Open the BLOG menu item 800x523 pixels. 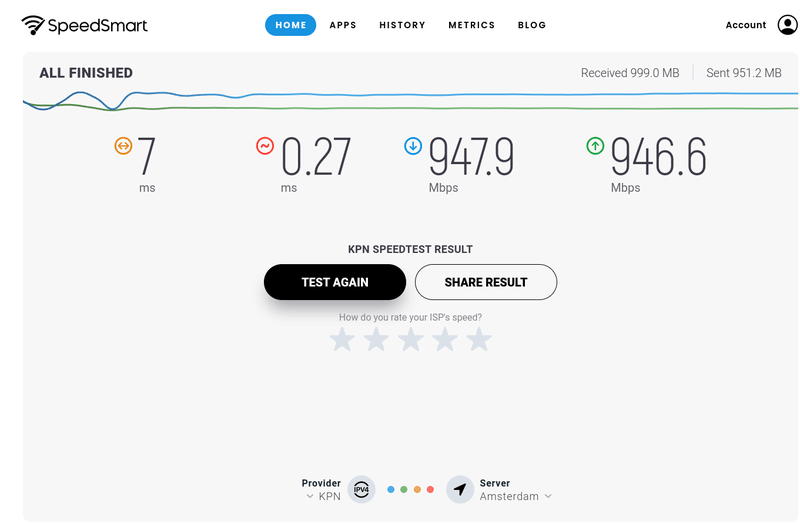[x=532, y=25]
